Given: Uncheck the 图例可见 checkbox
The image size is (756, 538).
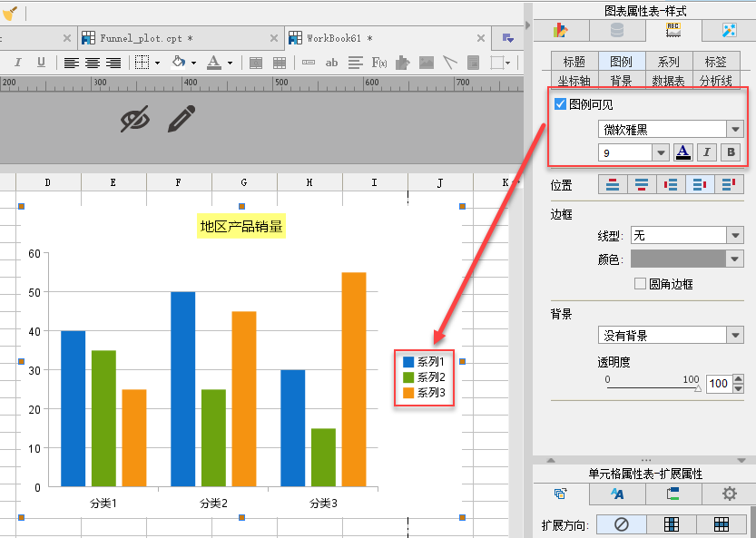Looking at the screenshot, I should coord(560,103).
